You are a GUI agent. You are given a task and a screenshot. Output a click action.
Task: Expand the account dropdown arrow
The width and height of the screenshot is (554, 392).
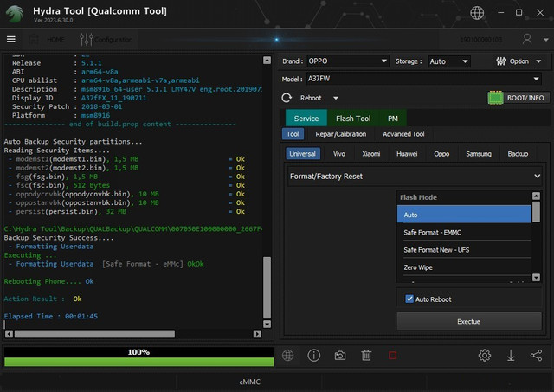tap(545, 40)
